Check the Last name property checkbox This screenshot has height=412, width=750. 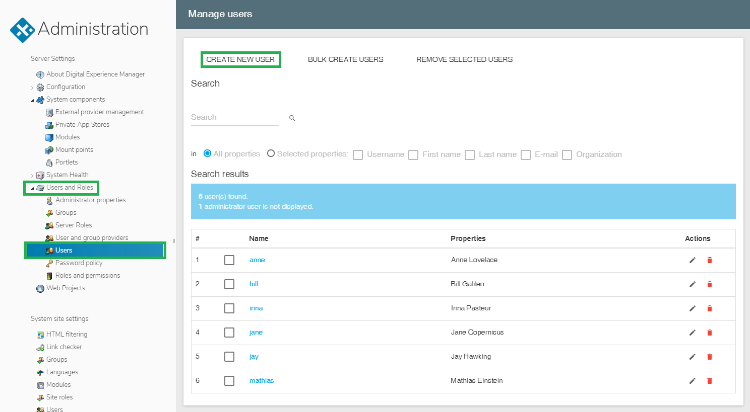(470, 155)
